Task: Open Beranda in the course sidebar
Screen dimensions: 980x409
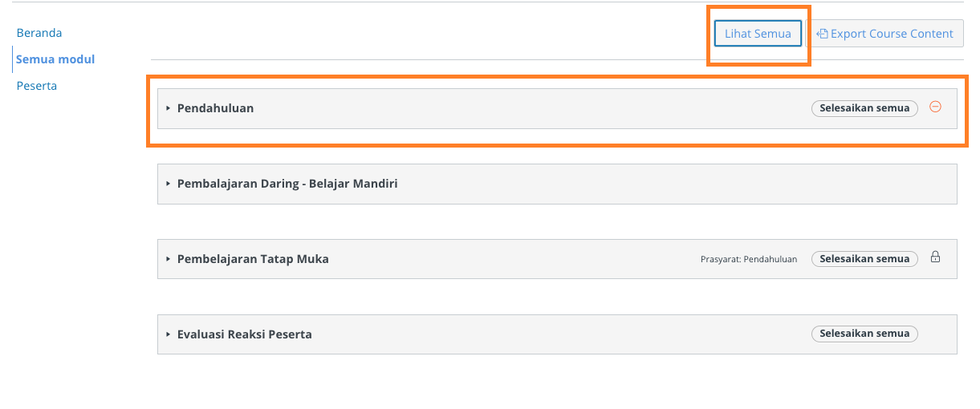Action: pos(39,33)
